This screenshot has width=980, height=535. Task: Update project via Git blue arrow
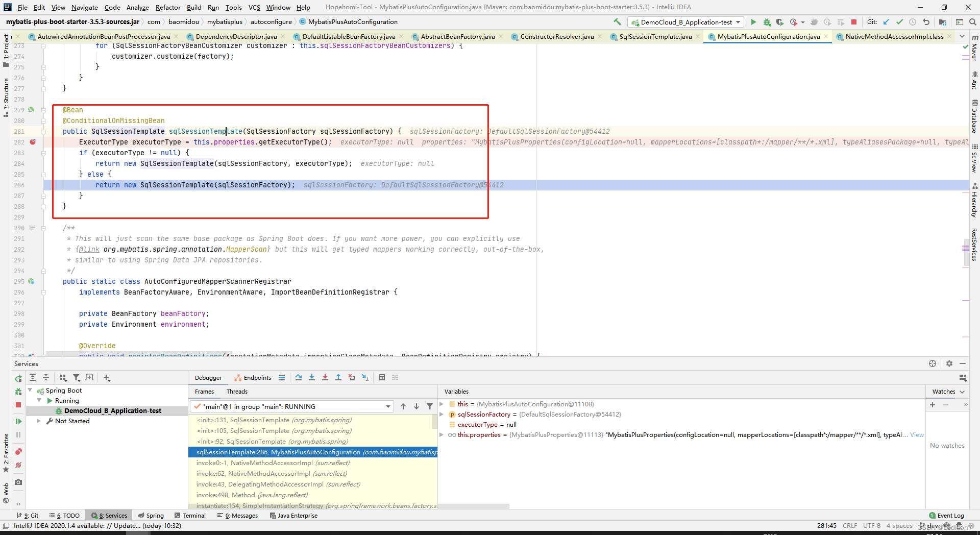(886, 22)
